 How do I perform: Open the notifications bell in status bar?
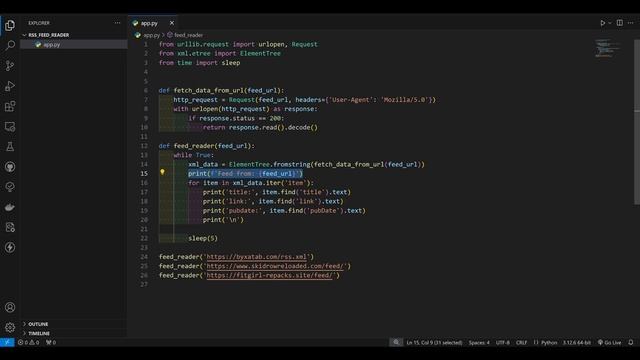[x=631, y=342]
